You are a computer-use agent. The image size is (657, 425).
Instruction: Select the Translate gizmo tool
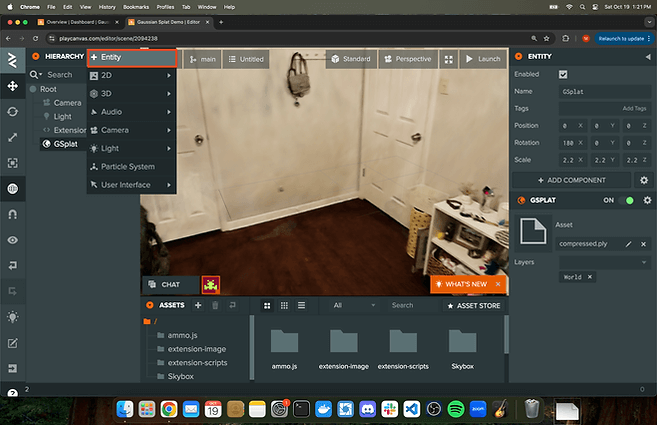[12, 87]
